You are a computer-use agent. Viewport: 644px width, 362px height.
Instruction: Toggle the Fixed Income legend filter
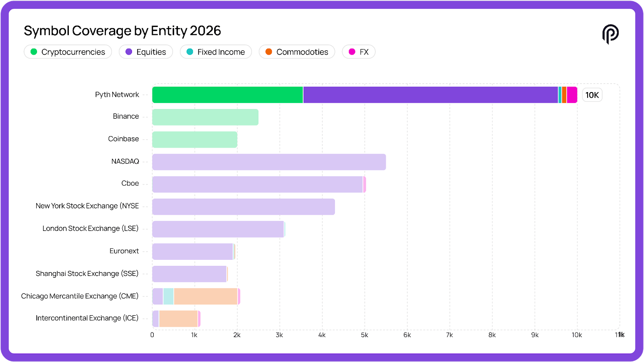click(216, 52)
